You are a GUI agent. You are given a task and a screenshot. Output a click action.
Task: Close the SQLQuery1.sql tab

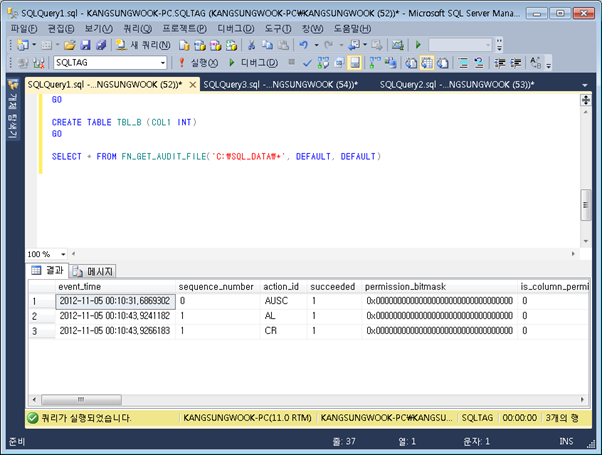193,85
